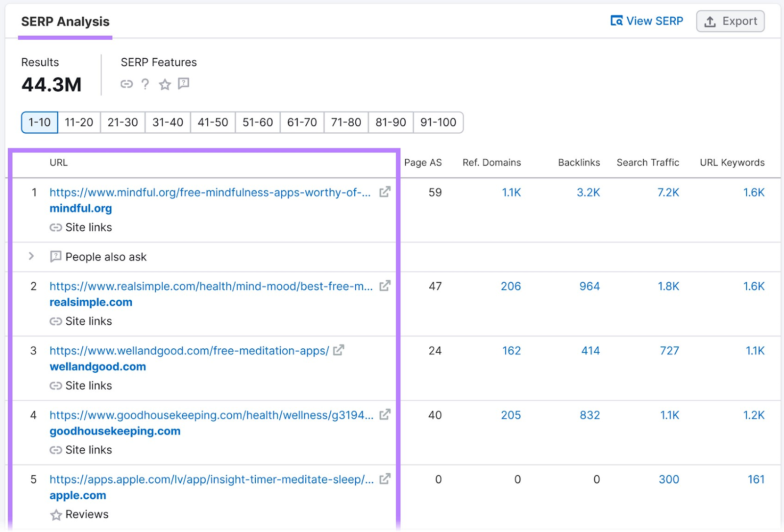Click 1.8K search traffic for realsimple.com
This screenshot has width=784, height=532.
click(x=668, y=286)
